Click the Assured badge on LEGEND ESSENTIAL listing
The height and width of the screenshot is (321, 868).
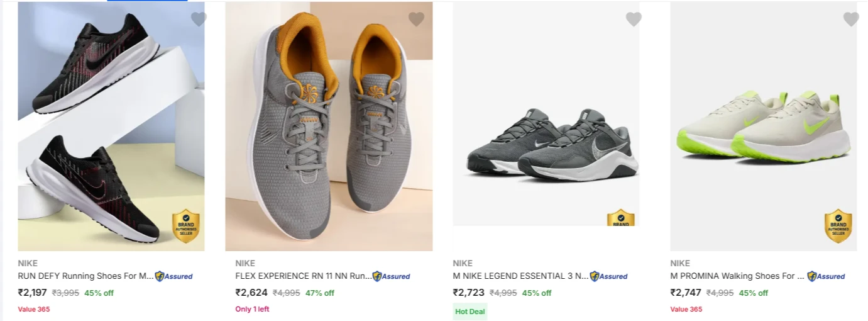coord(609,276)
